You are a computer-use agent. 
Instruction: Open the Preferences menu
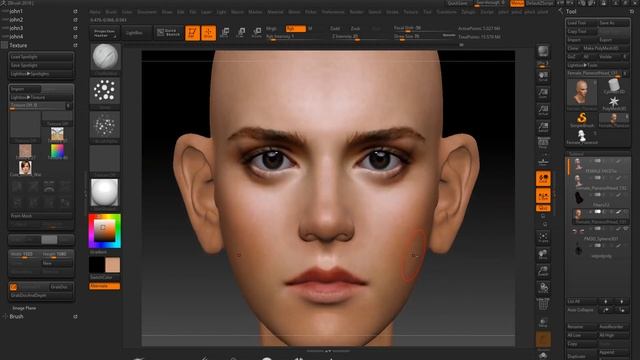click(x=333, y=12)
